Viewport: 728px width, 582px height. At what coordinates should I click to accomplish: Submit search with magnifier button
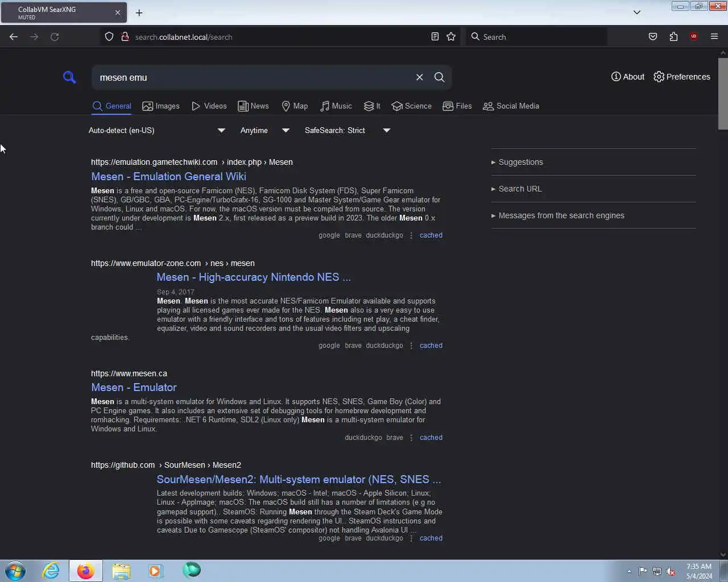click(x=440, y=77)
